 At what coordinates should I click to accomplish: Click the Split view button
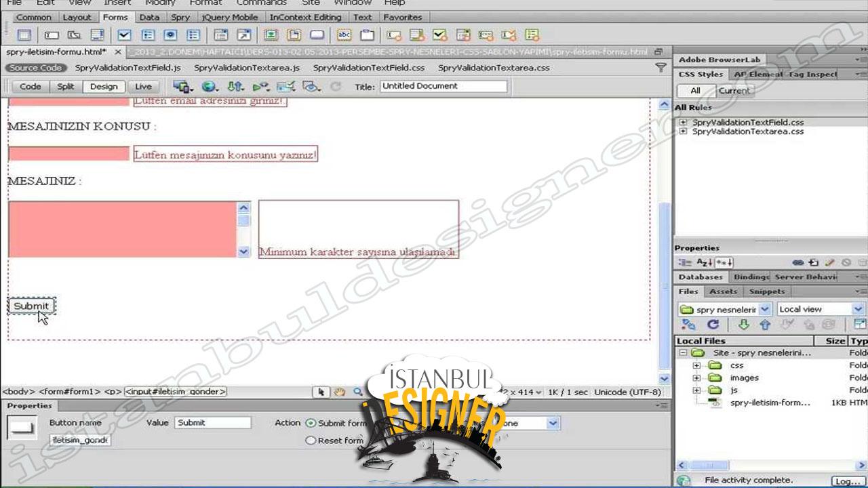point(66,87)
